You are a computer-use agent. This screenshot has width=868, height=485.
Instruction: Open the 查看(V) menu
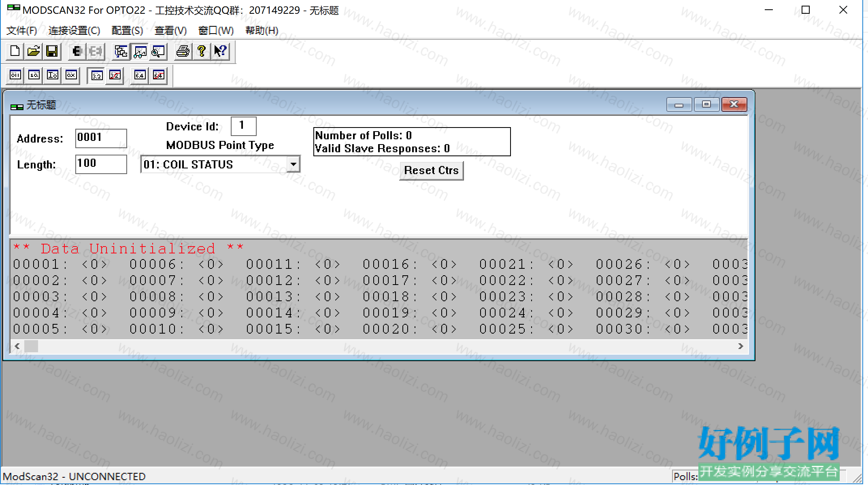170,31
